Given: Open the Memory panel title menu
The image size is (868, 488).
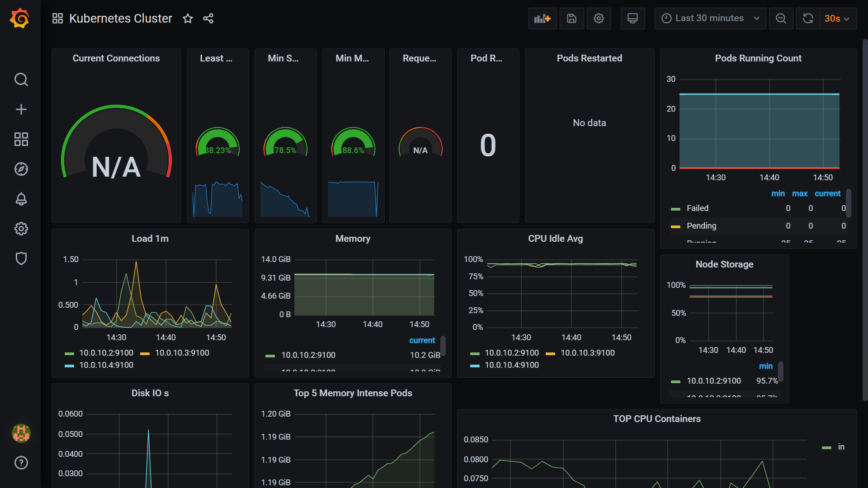Looking at the screenshot, I should tap(353, 239).
